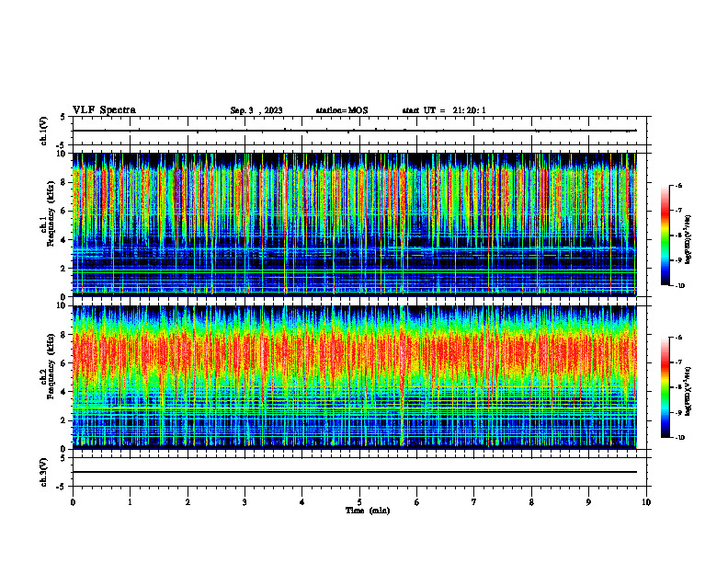Click the '10' label on the time axis

[x=646, y=502]
